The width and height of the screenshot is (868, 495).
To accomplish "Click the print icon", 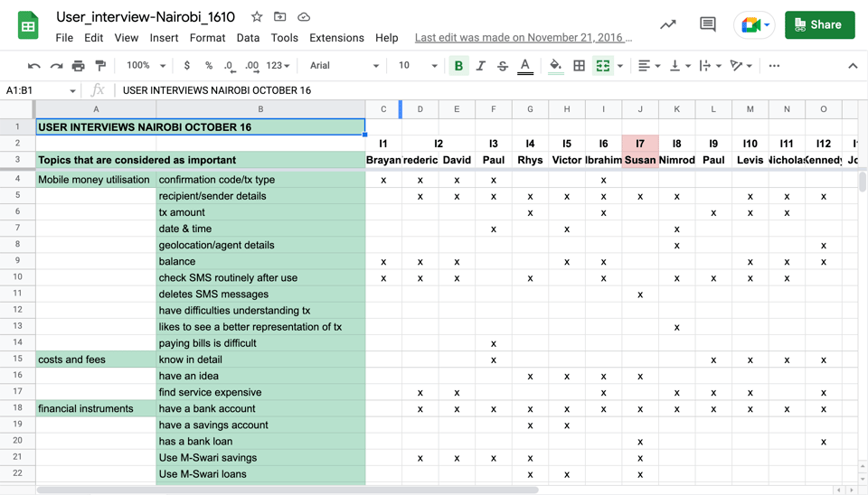I will (x=79, y=66).
